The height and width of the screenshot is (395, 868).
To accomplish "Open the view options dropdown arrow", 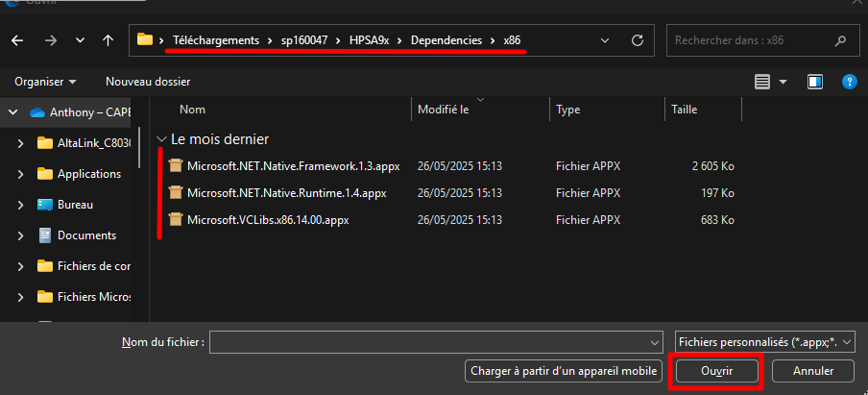I will [783, 82].
